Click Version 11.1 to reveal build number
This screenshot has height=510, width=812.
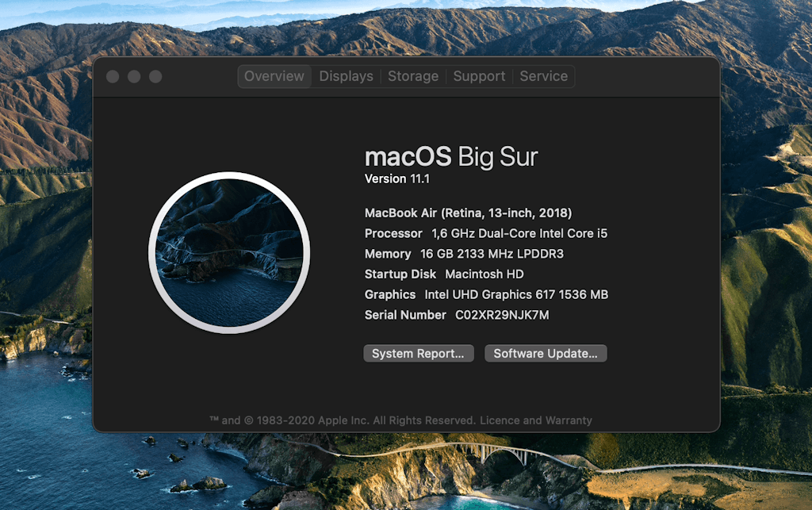pyautogui.click(x=396, y=178)
